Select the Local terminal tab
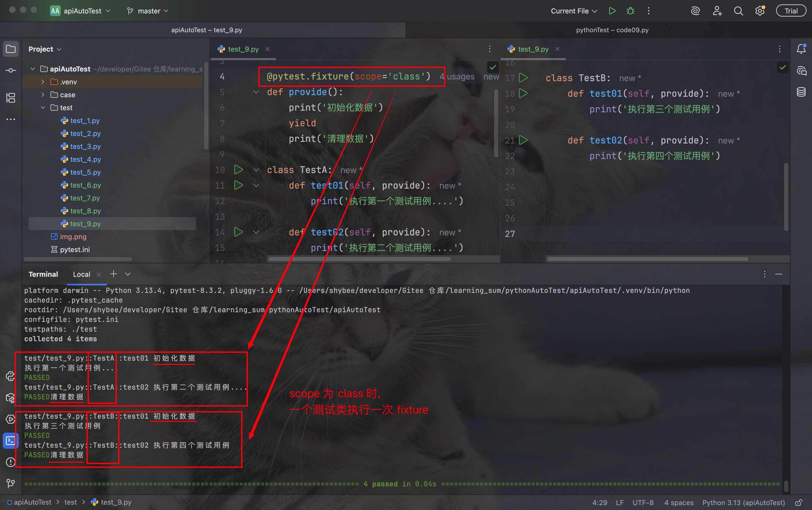The height and width of the screenshot is (510, 812). pos(82,274)
